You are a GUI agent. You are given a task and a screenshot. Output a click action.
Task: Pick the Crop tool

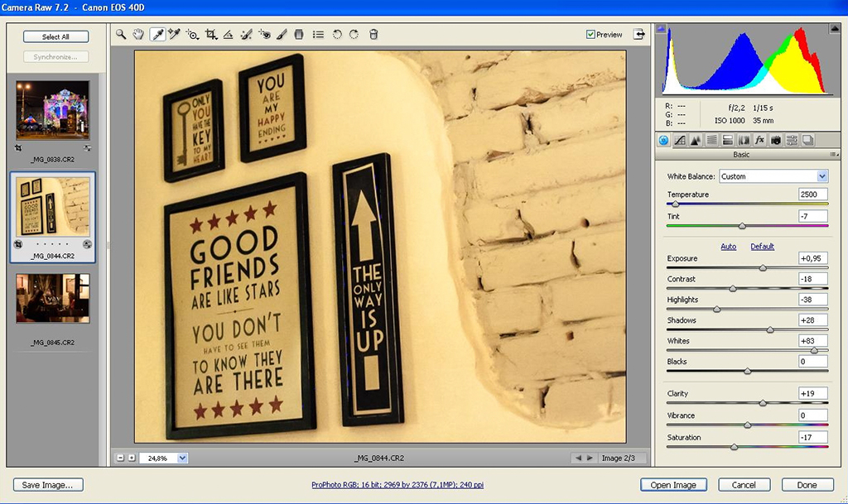click(x=210, y=35)
